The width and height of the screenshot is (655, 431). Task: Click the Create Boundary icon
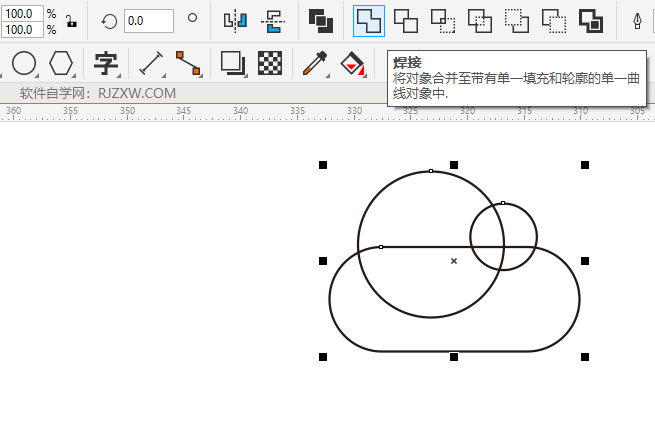[592, 20]
